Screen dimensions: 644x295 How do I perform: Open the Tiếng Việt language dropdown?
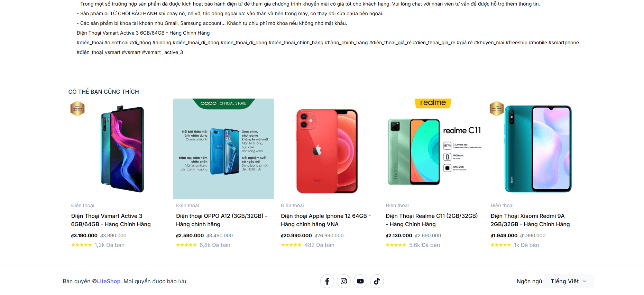[x=569, y=281]
